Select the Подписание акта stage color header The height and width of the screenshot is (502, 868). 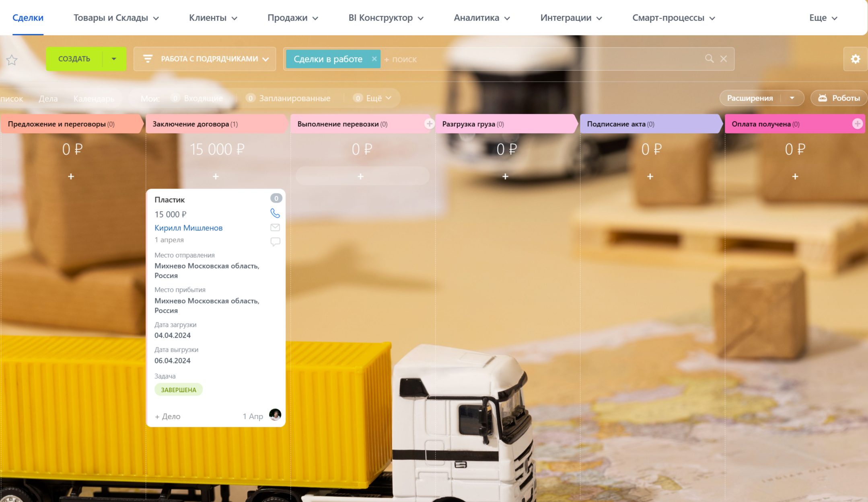pyautogui.click(x=650, y=124)
